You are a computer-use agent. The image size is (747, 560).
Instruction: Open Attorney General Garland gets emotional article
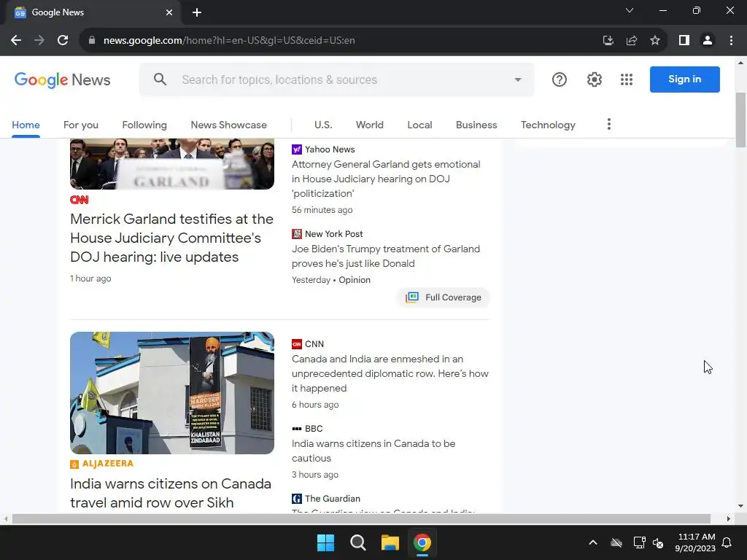tap(386, 179)
